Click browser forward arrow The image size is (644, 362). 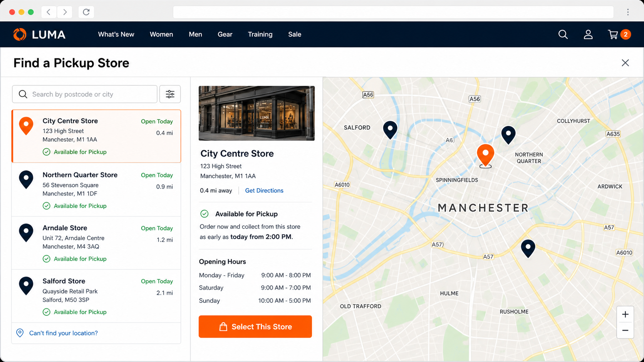(65, 12)
